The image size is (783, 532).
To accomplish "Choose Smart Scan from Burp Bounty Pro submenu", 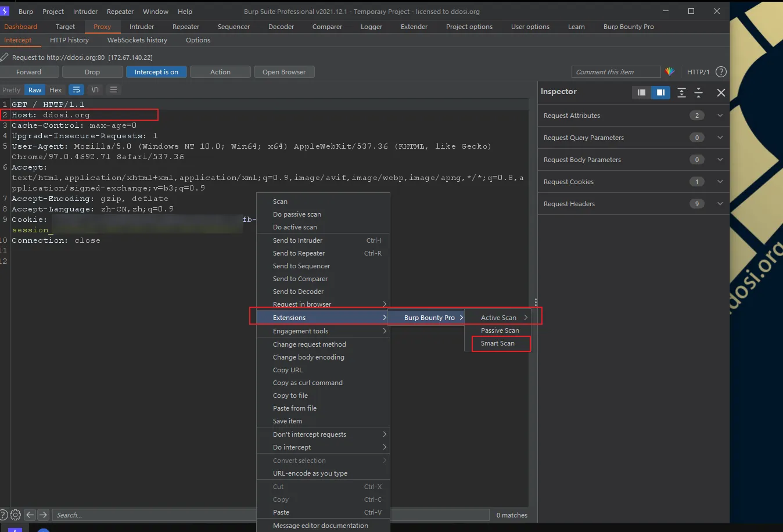I will click(498, 343).
